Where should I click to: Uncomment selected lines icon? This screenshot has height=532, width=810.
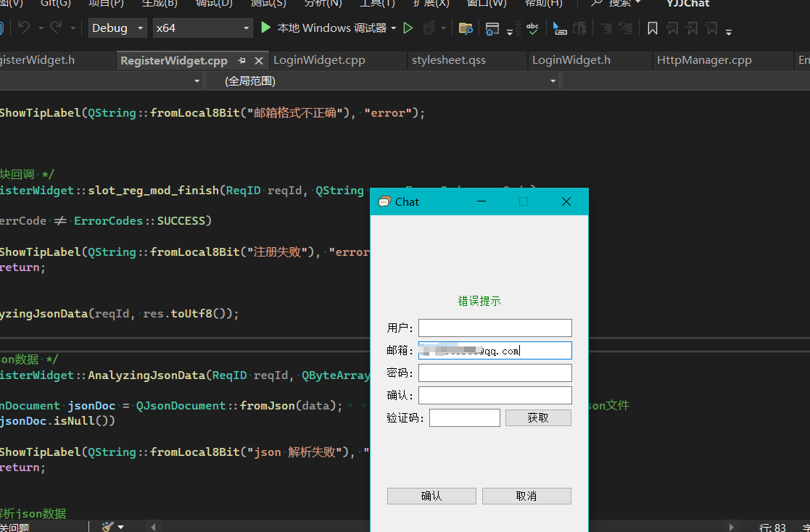tap(626, 28)
